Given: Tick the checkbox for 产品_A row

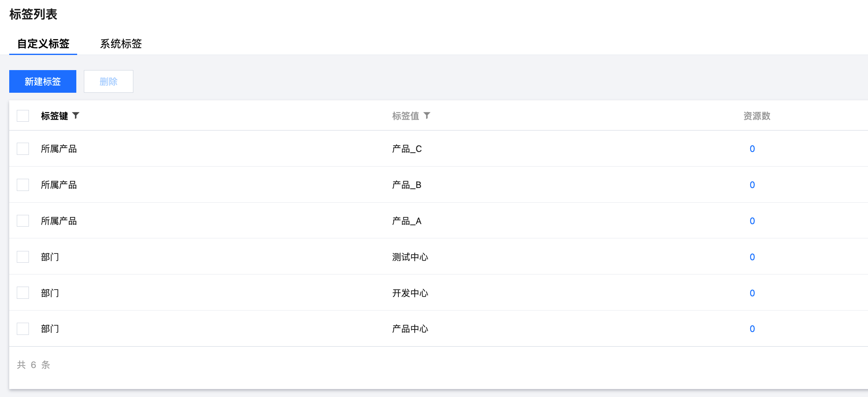Looking at the screenshot, I should pos(23,221).
